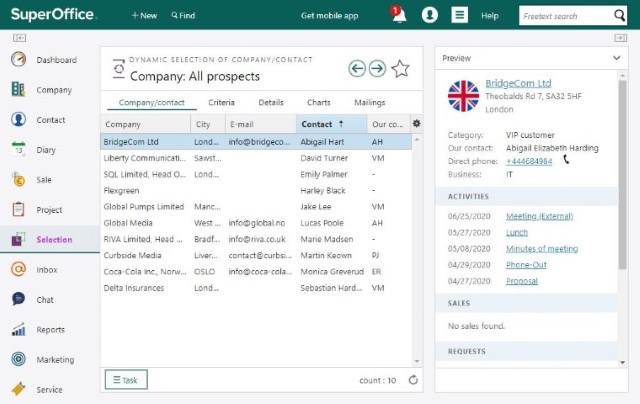Screen dimensions: 640x404
Task: Go to next selection arrow
Action: 377,68
